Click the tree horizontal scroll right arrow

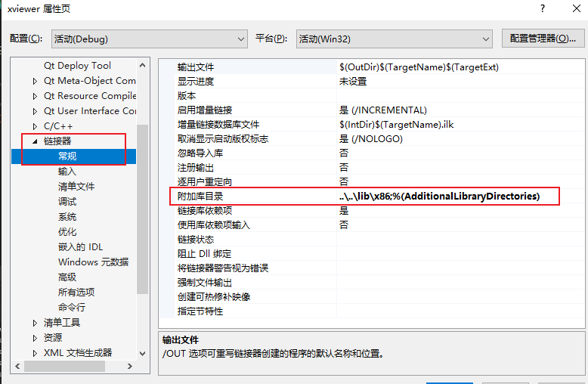(130, 366)
